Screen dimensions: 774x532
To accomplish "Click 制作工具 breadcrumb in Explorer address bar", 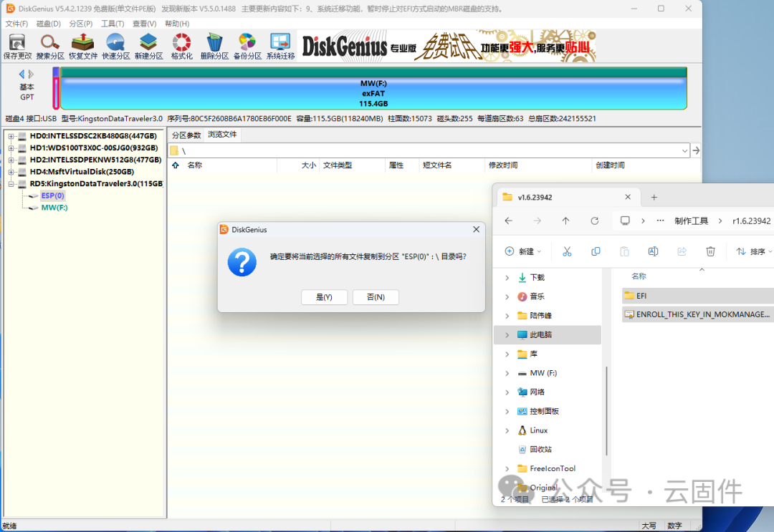I will [x=691, y=221].
